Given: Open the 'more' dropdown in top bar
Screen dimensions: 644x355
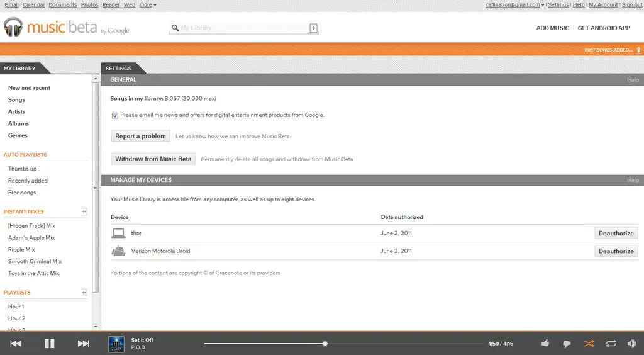Looking at the screenshot, I should 148,4.
